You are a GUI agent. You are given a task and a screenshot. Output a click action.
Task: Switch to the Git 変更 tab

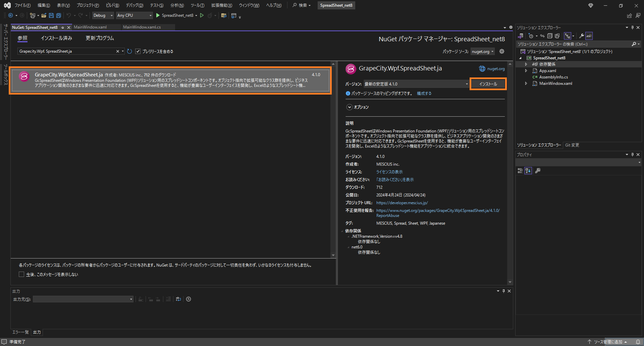point(572,145)
